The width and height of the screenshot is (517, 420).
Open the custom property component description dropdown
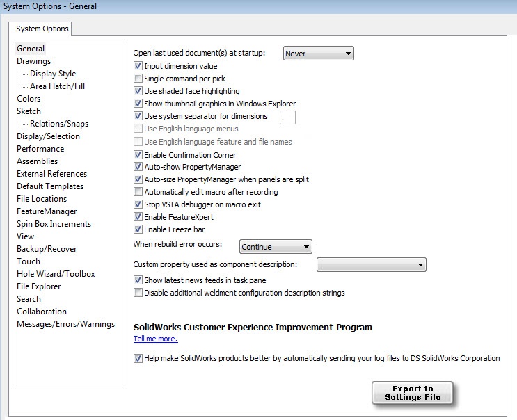[372, 264]
